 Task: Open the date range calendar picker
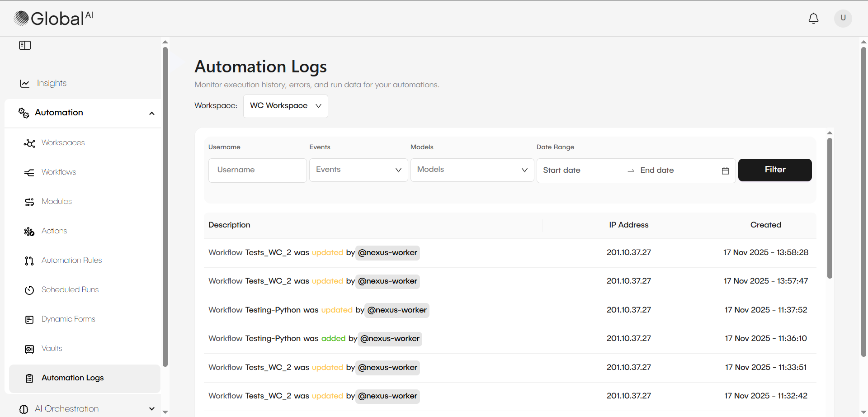tap(725, 171)
